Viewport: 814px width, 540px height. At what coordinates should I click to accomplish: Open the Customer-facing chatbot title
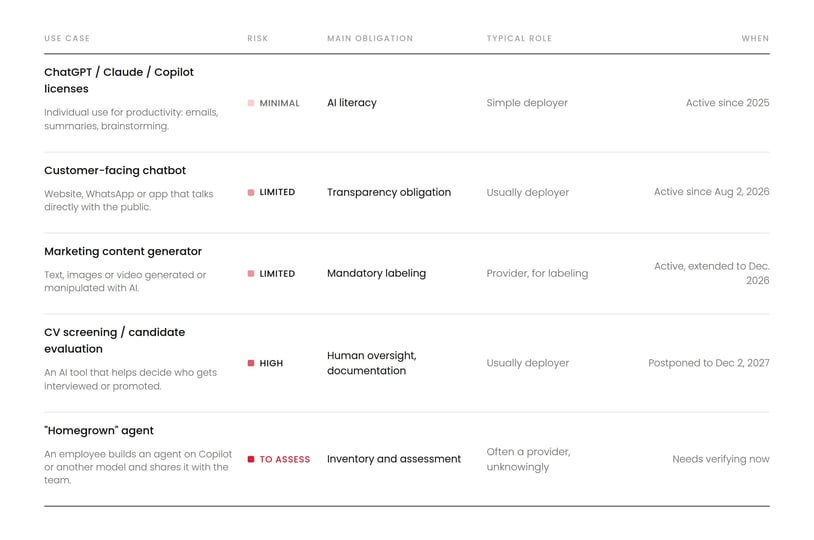pos(115,170)
